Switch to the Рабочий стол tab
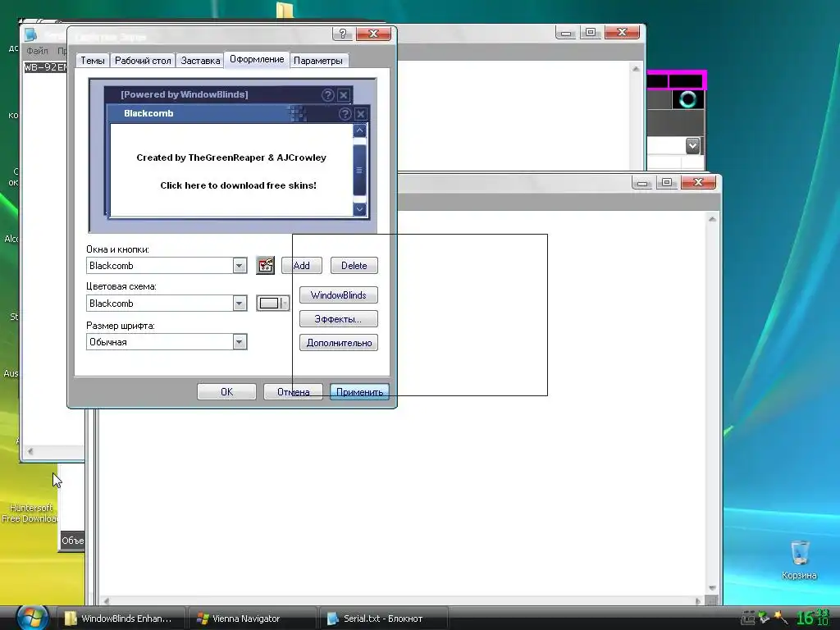840x630 pixels. (143, 61)
